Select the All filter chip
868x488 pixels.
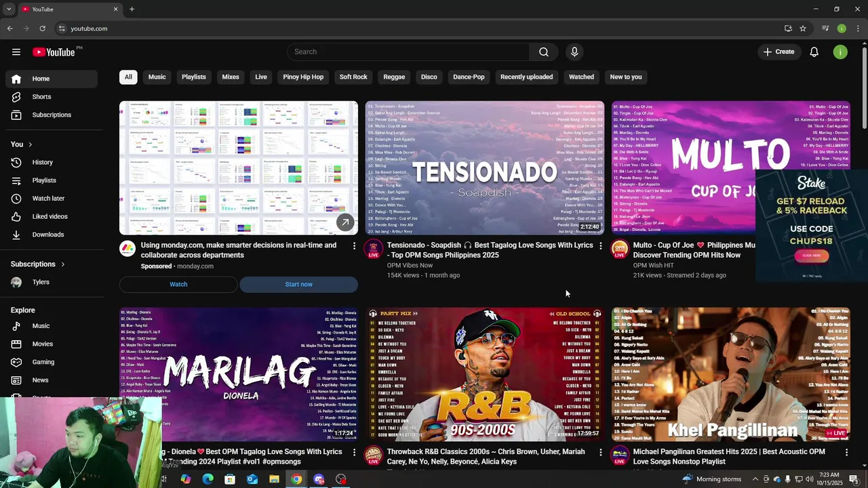click(128, 77)
